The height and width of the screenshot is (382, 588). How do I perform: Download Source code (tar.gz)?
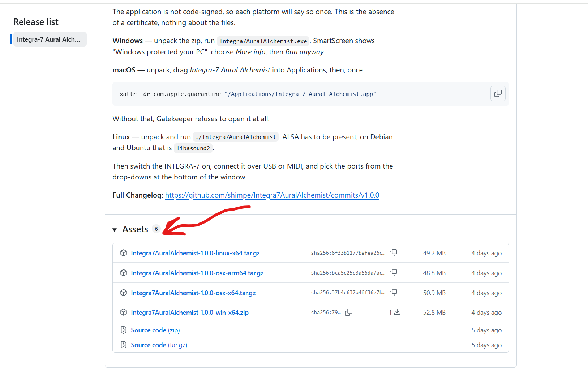point(159,345)
